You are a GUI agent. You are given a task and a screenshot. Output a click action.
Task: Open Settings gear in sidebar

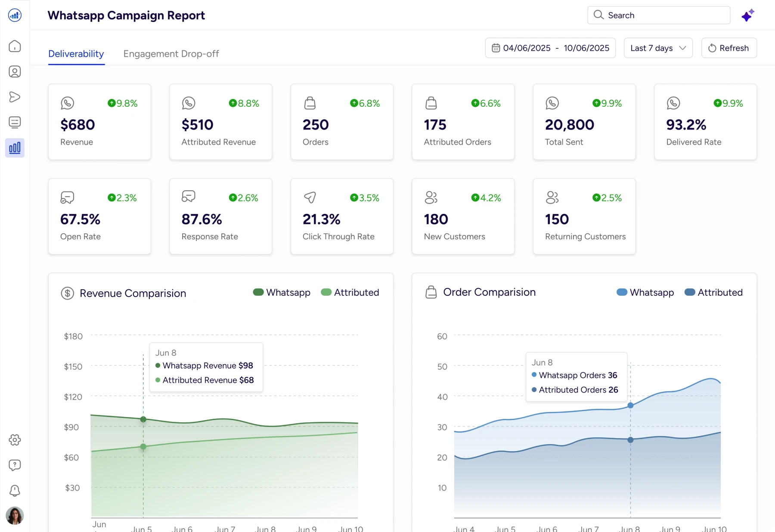click(15, 440)
